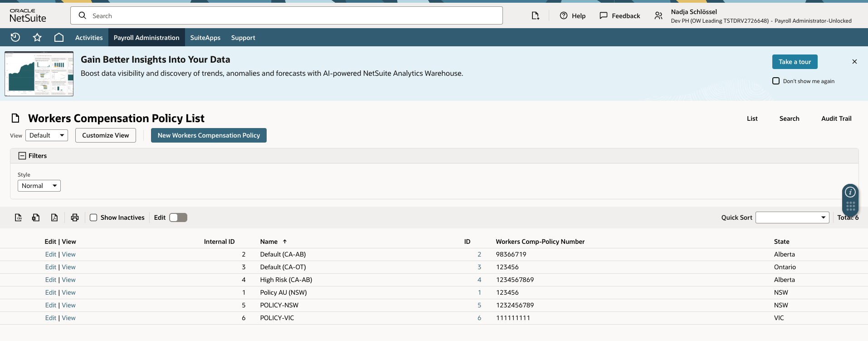Click Customize View button
The height and width of the screenshot is (341, 868).
tap(106, 135)
